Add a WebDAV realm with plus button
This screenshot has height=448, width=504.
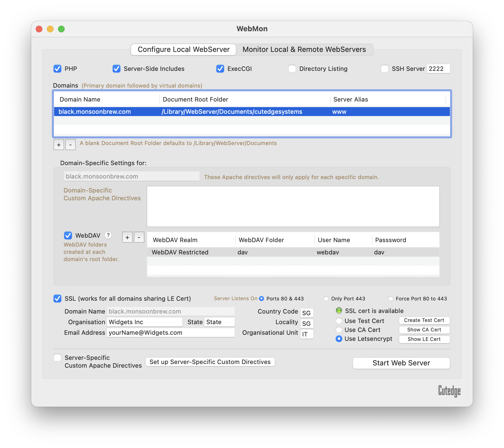point(127,237)
